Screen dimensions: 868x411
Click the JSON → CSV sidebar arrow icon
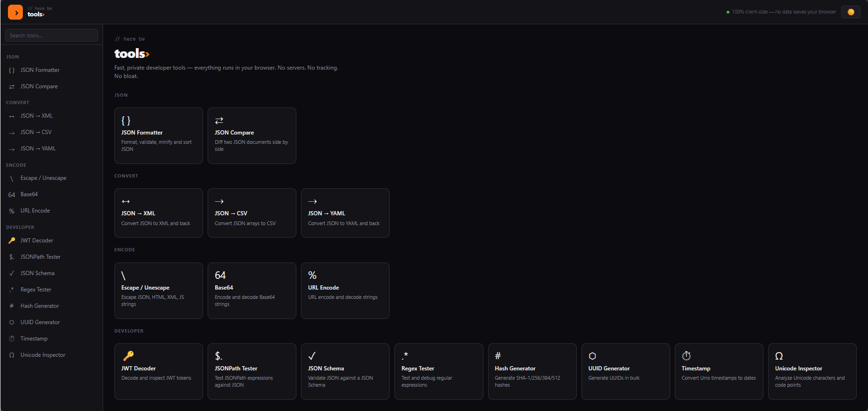[12, 133]
